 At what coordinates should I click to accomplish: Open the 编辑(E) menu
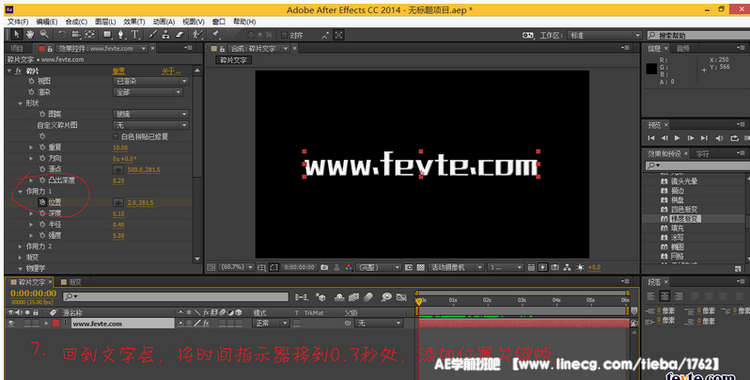coord(47,22)
